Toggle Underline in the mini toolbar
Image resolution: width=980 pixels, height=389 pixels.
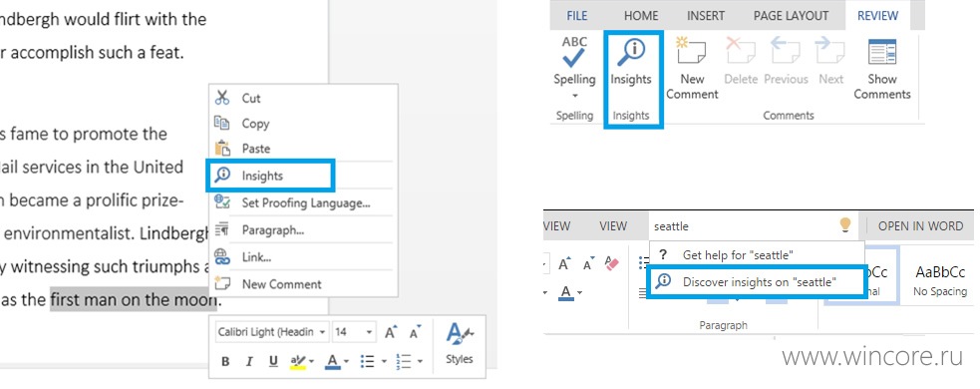pyautogui.click(x=273, y=361)
